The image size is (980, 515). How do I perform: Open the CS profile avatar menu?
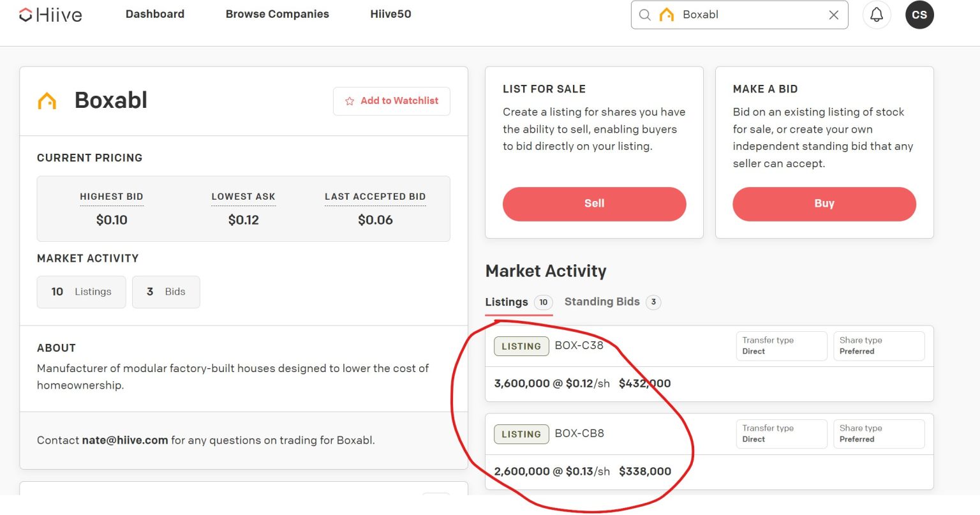[919, 15]
